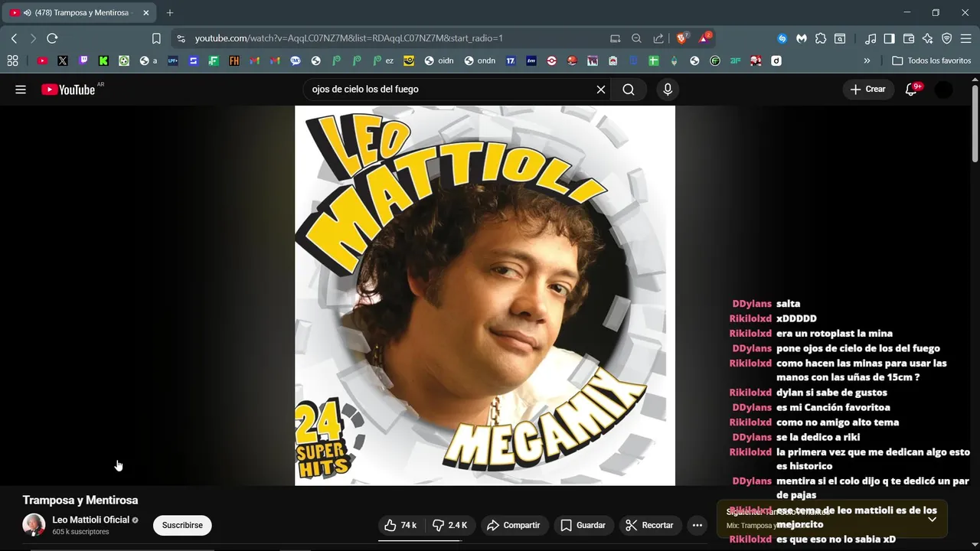
Task: Open the Kick bookmark
Action: pyautogui.click(x=103, y=60)
